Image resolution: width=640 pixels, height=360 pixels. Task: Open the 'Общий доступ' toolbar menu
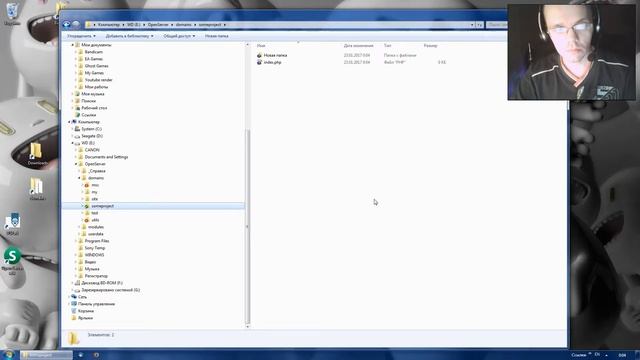pos(179,36)
